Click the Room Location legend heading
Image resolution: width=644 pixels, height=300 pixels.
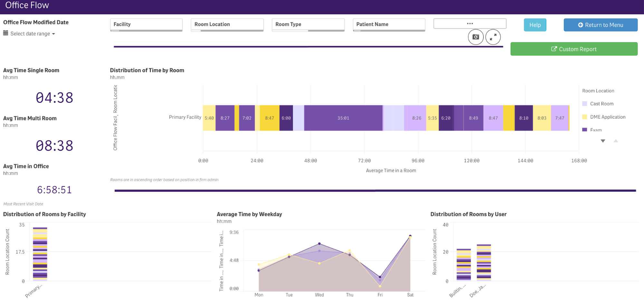click(x=598, y=91)
